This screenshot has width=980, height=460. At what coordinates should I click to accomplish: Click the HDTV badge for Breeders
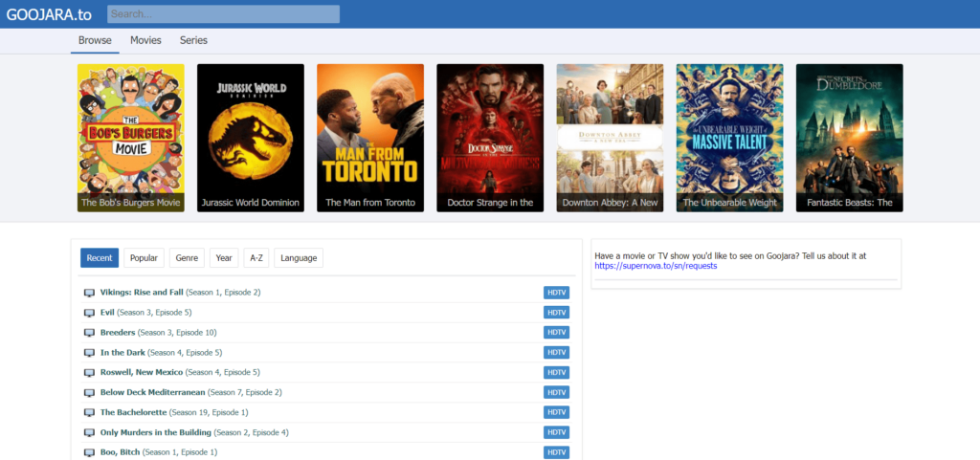pyautogui.click(x=556, y=332)
